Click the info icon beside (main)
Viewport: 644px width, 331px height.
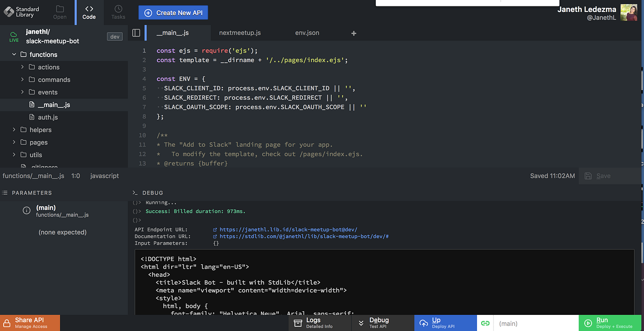coord(27,210)
